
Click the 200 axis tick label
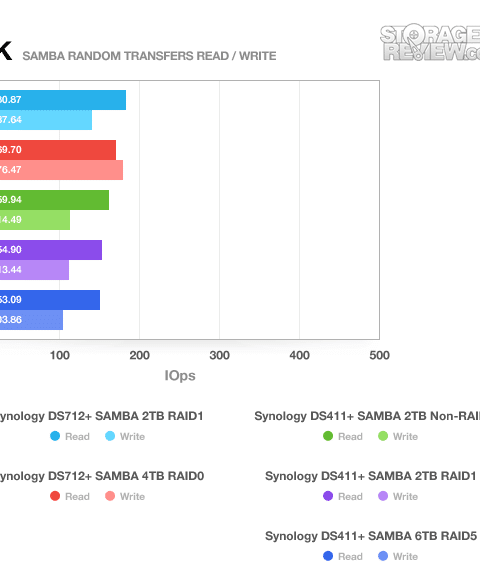click(x=139, y=355)
